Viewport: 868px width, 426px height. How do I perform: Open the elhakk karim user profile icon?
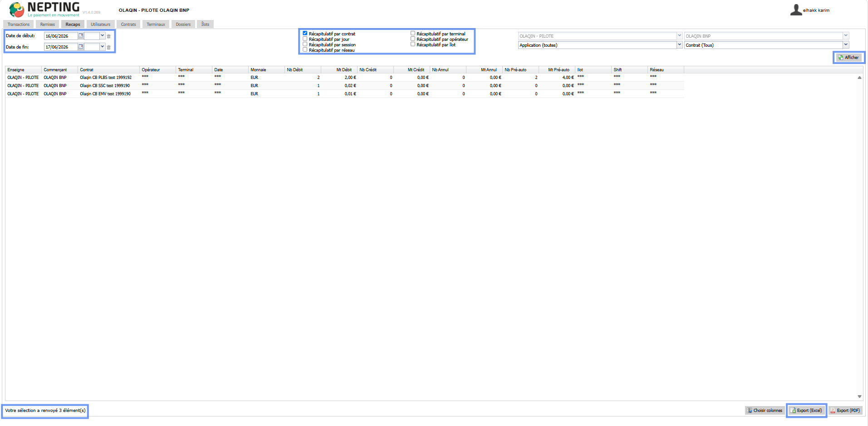click(x=796, y=10)
